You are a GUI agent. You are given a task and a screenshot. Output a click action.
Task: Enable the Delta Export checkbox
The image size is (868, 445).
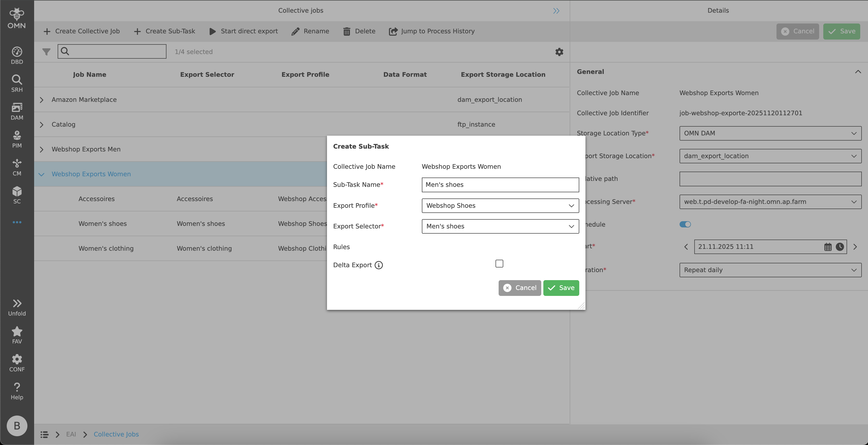tap(499, 263)
